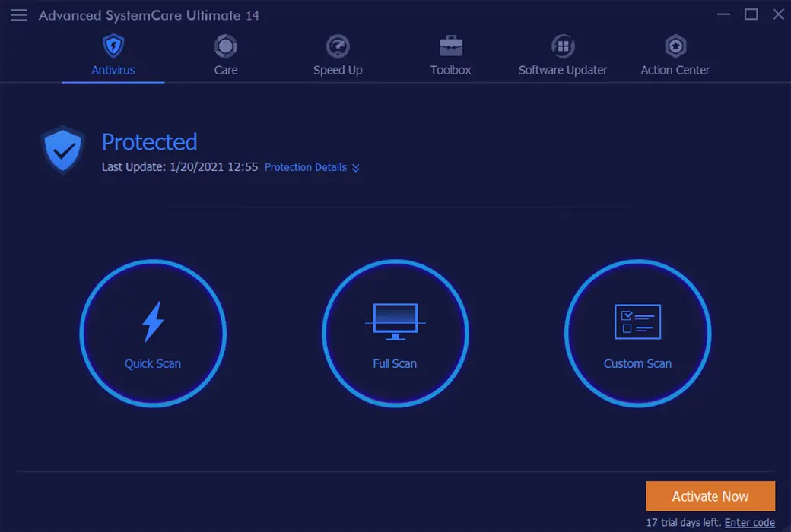Click the Last Update 1/20/2021 12:55 text
The width and height of the screenshot is (791, 532).
(179, 167)
